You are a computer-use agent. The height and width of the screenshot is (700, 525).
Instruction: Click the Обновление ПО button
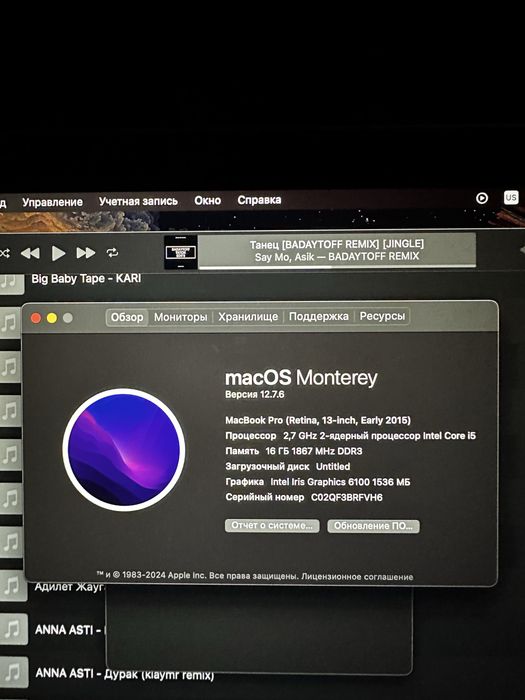pyautogui.click(x=373, y=526)
